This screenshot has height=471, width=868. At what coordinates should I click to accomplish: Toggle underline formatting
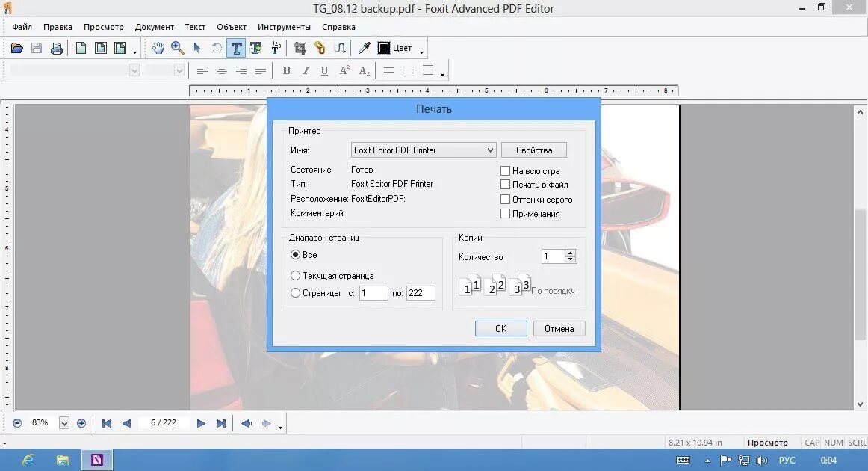324,70
